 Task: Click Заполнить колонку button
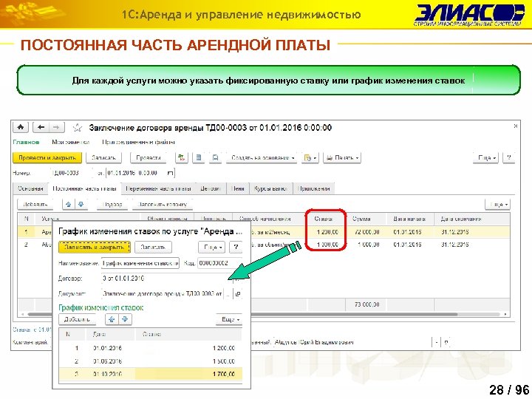pos(162,204)
